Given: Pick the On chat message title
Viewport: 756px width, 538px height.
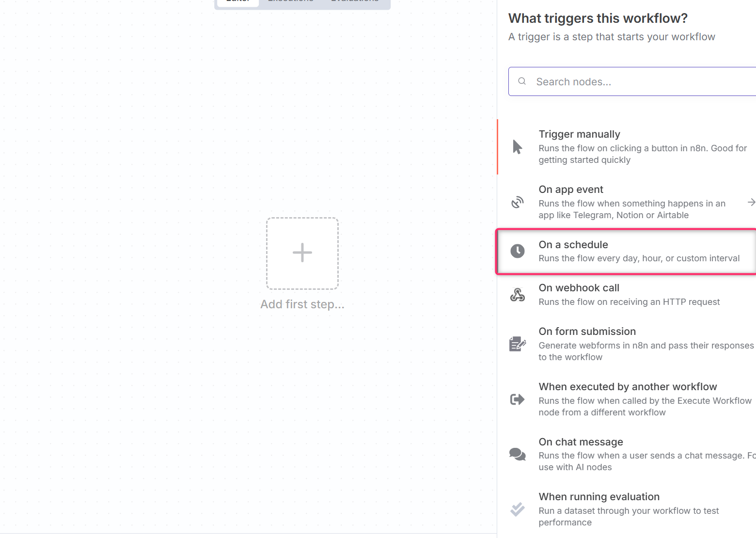Looking at the screenshot, I should tap(581, 442).
